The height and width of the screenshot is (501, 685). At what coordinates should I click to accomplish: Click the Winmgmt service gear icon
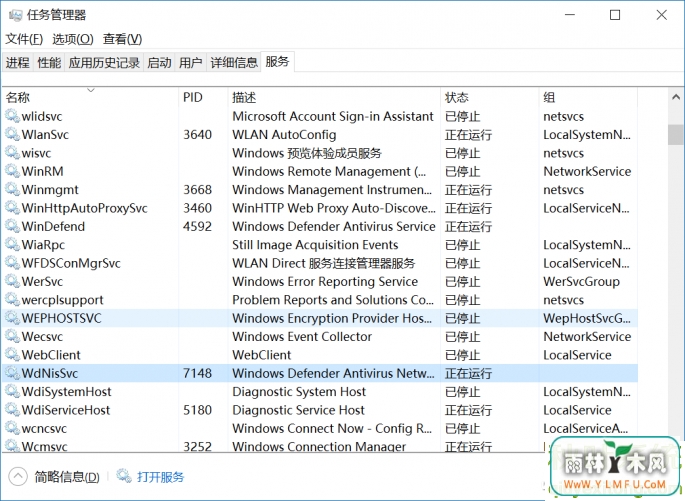(x=12, y=190)
